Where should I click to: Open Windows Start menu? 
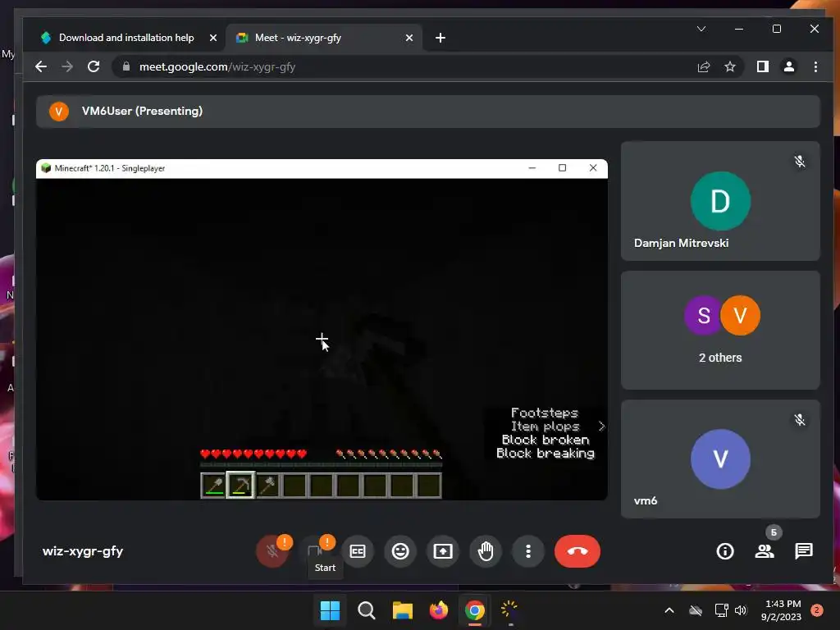coord(330,610)
